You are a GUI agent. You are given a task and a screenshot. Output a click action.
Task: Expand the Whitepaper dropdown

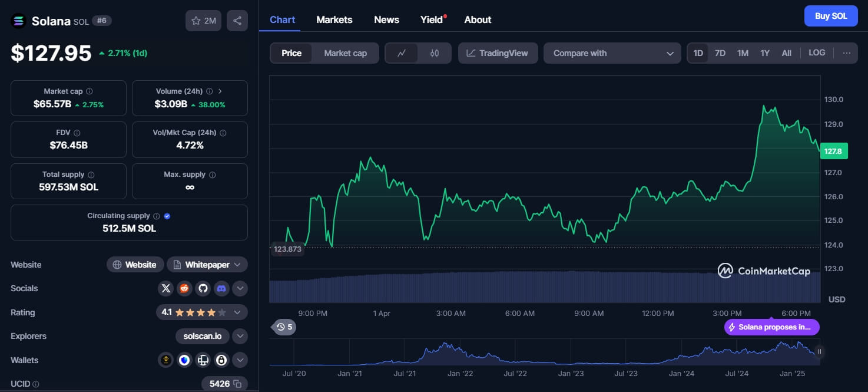click(207, 265)
